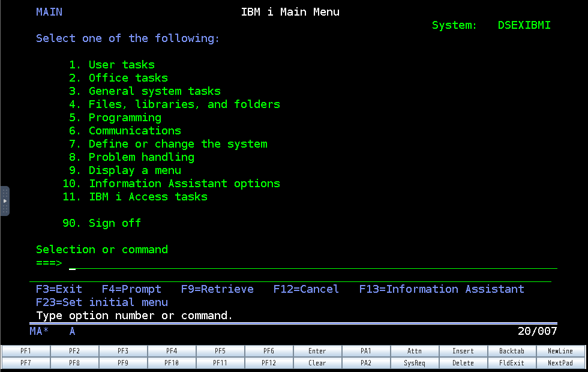Click the F4=Prompt function key label
Image resolution: width=588 pixels, height=372 pixels.
(131, 289)
